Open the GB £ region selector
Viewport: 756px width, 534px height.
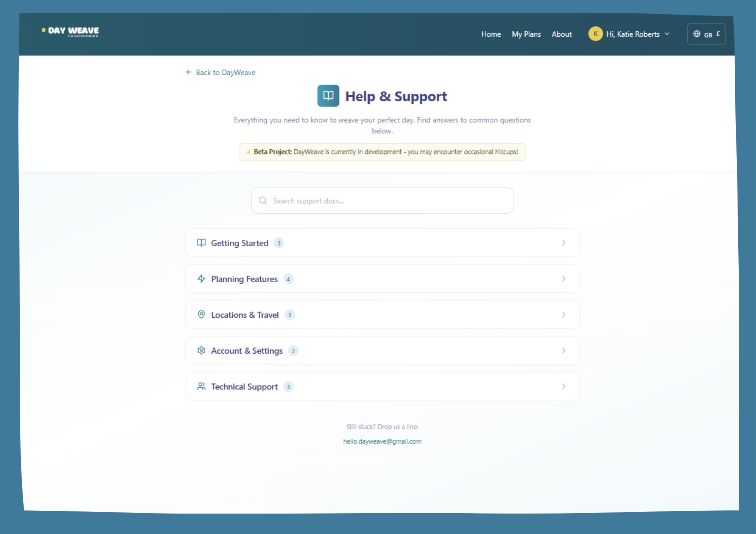tap(706, 34)
